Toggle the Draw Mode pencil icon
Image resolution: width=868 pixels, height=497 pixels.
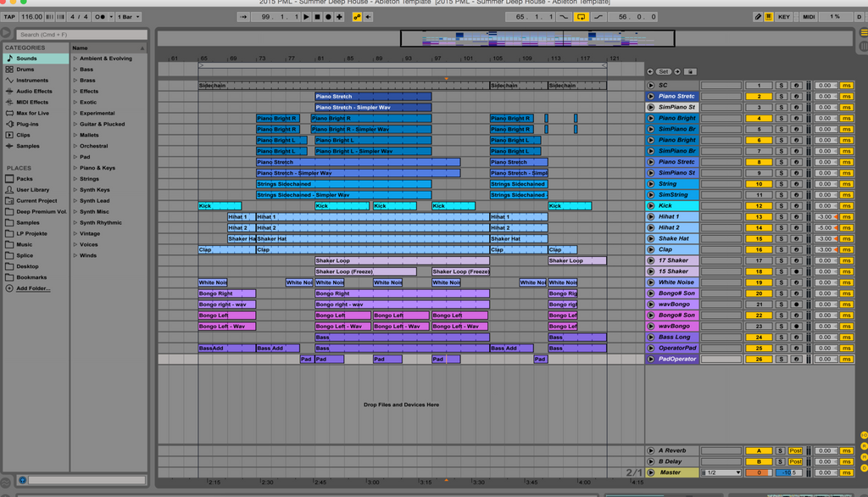click(758, 17)
